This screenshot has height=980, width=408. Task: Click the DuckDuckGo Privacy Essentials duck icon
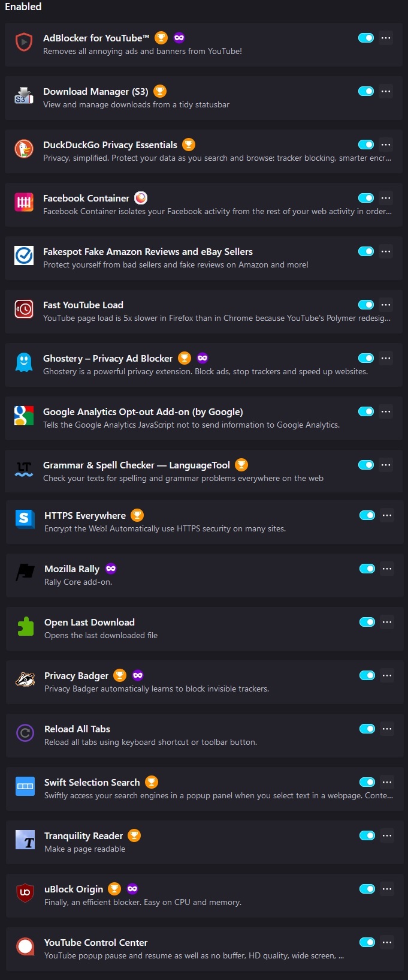pyautogui.click(x=24, y=149)
